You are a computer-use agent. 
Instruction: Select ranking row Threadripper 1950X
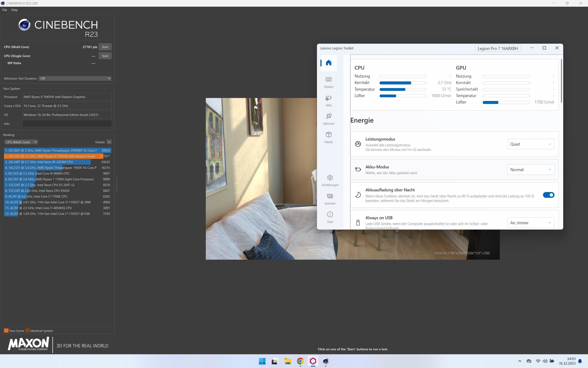coord(58,168)
